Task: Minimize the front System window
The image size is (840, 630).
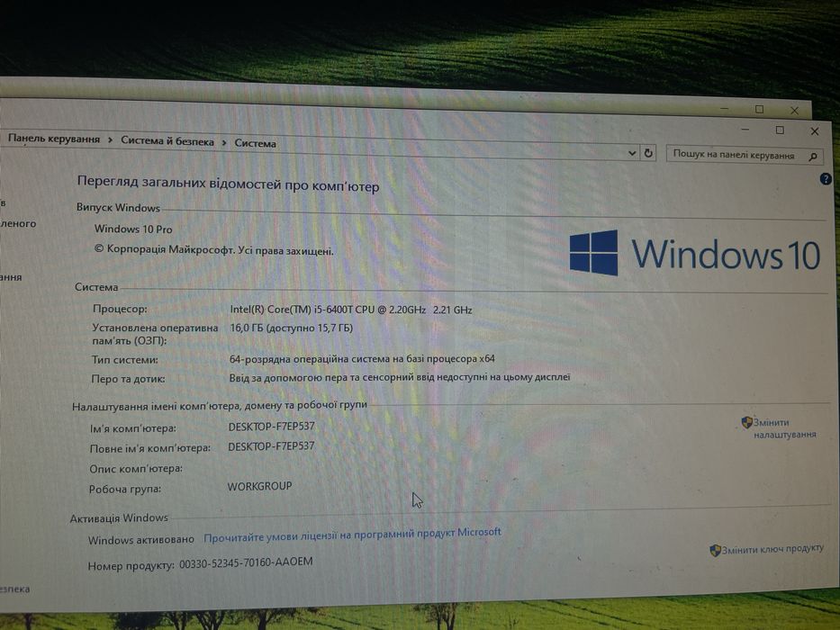Action: coord(745,129)
